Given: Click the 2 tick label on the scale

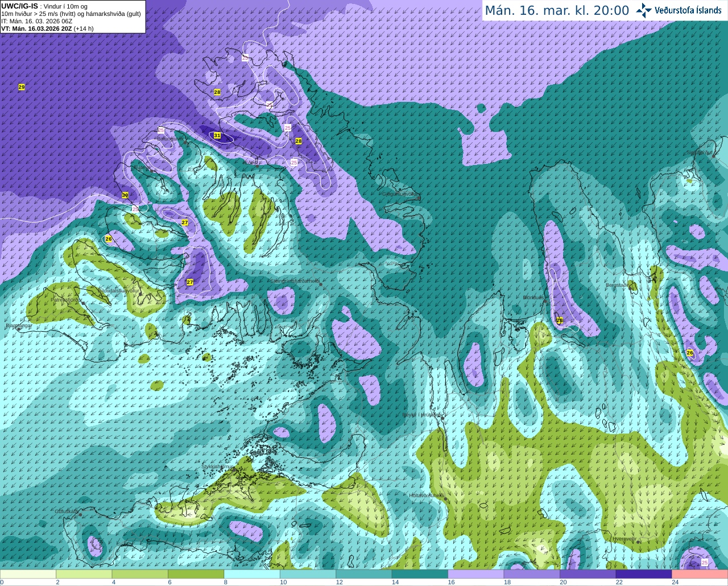Looking at the screenshot, I should (x=57, y=582).
